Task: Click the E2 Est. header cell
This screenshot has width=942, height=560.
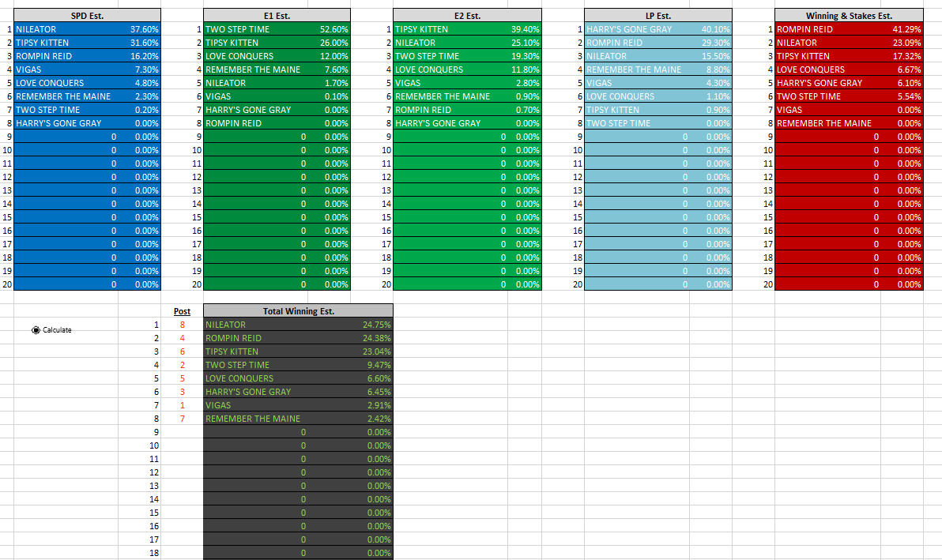Action: [467, 16]
